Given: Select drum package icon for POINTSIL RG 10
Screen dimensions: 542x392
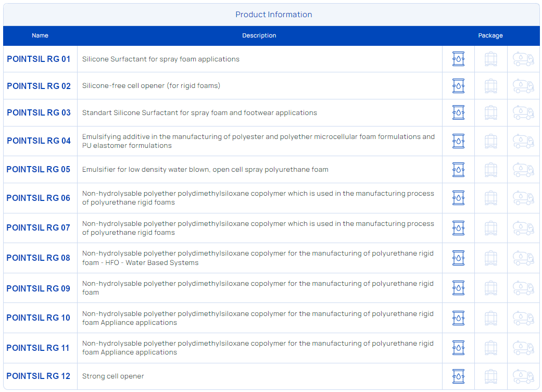Looking at the screenshot, I should point(458,318).
